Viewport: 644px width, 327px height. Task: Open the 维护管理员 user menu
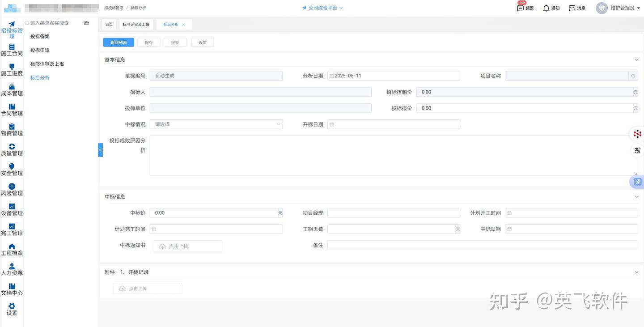click(x=625, y=8)
